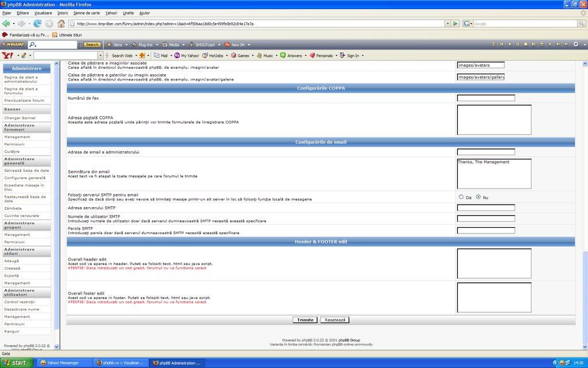Click the phpBB Group footer link
The width and height of the screenshot is (588, 368).
349,340
